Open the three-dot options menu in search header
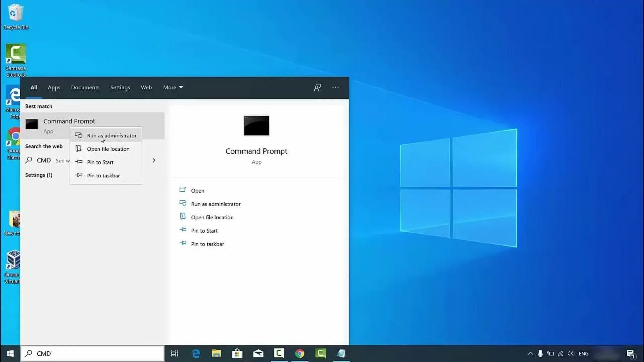 (335, 87)
